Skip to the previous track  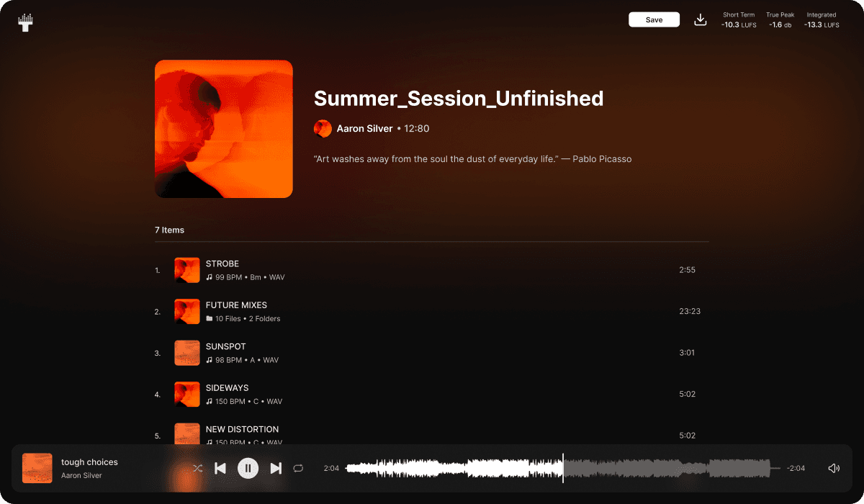pos(220,468)
